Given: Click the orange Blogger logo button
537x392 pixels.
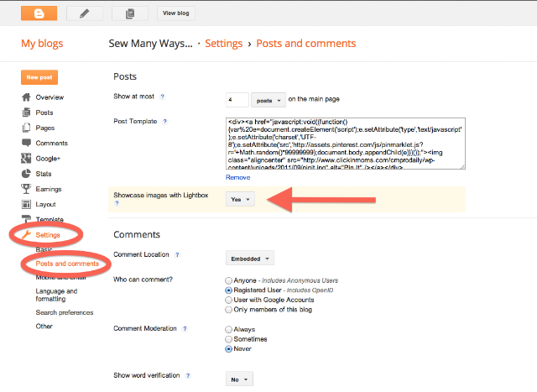Looking at the screenshot, I should pos(39,13).
